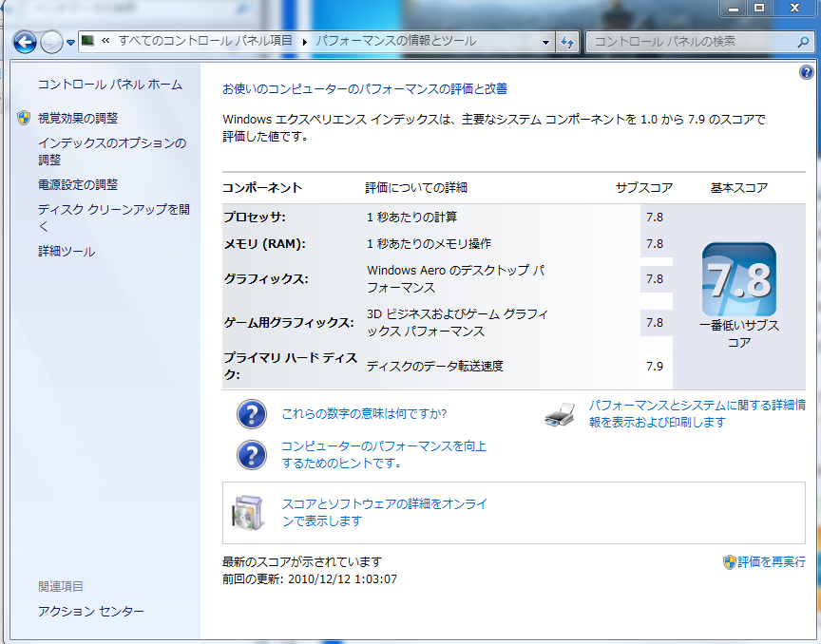Open インデックスのオプションの調整 link
821x644 pixels.
click(112, 151)
